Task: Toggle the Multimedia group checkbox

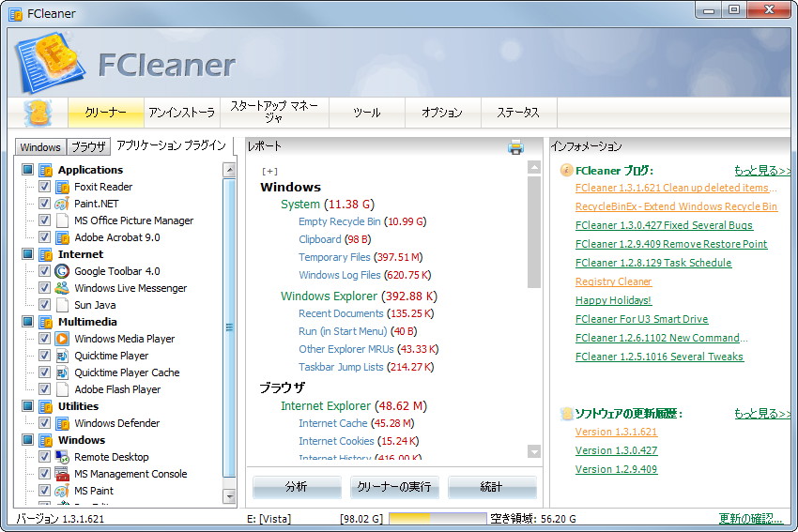Action: click(x=27, y=322)
